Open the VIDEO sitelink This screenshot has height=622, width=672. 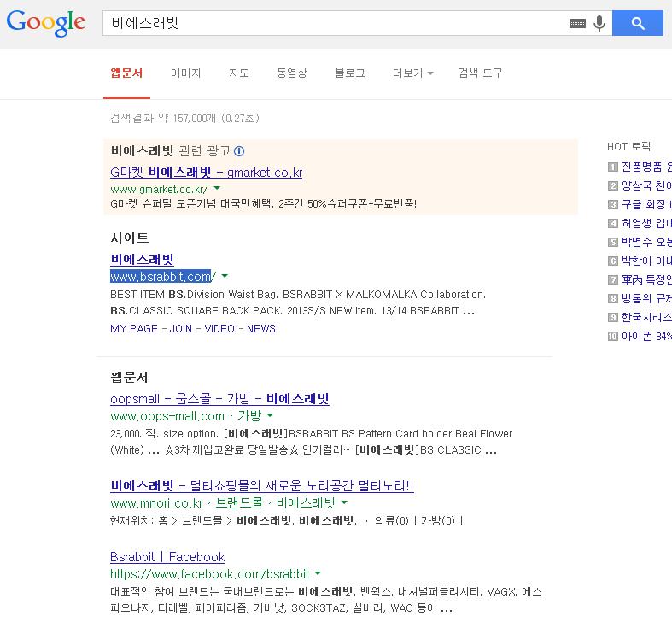click(x=219, y=329)
